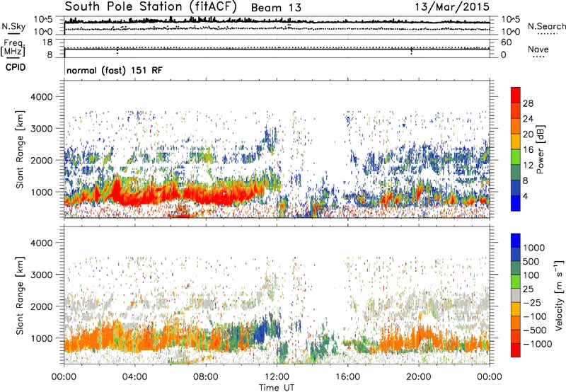566x392 pixels.
Task: Click the '4' power scale value
Action: (525, 196)
